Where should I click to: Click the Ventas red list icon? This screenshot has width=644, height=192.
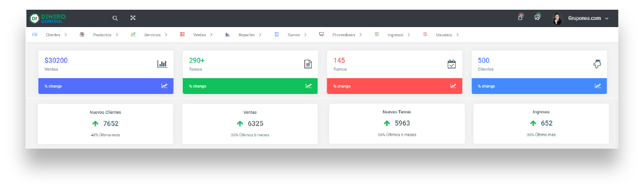[182, 35]
